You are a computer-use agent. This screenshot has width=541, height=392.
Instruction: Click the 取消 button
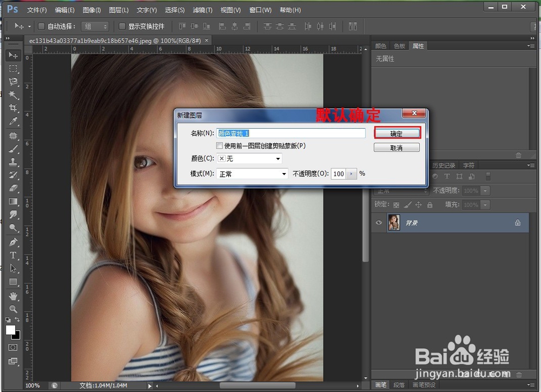point(397,148)
